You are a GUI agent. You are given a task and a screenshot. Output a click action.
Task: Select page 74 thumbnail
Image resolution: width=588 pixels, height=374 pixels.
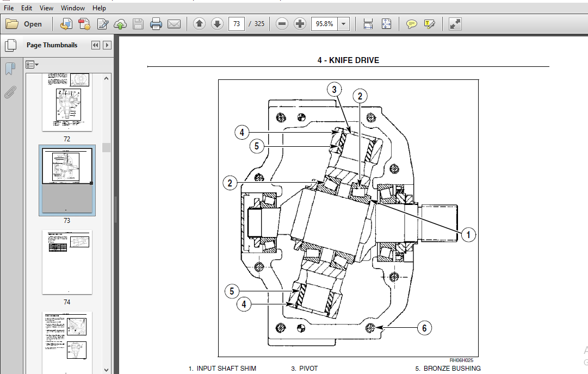[67, 262]
